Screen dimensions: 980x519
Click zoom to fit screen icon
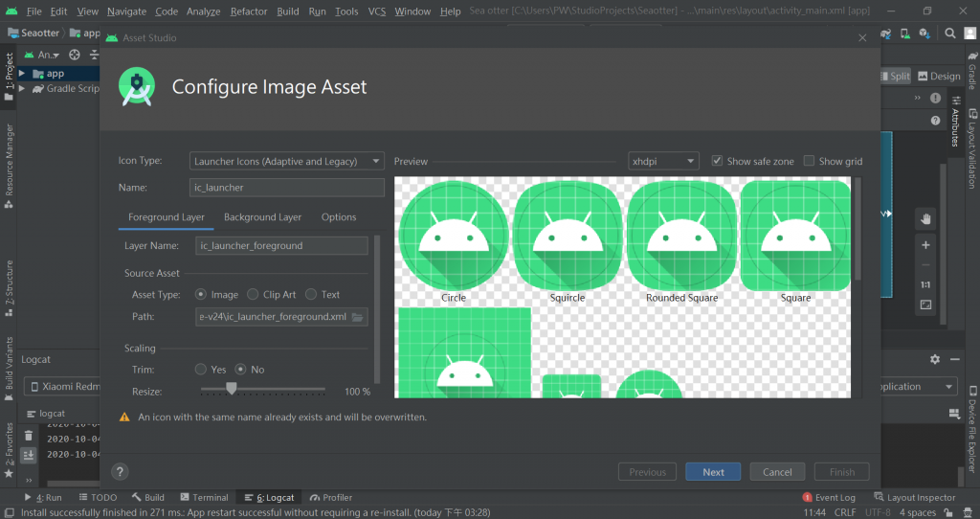coord(925,305)
